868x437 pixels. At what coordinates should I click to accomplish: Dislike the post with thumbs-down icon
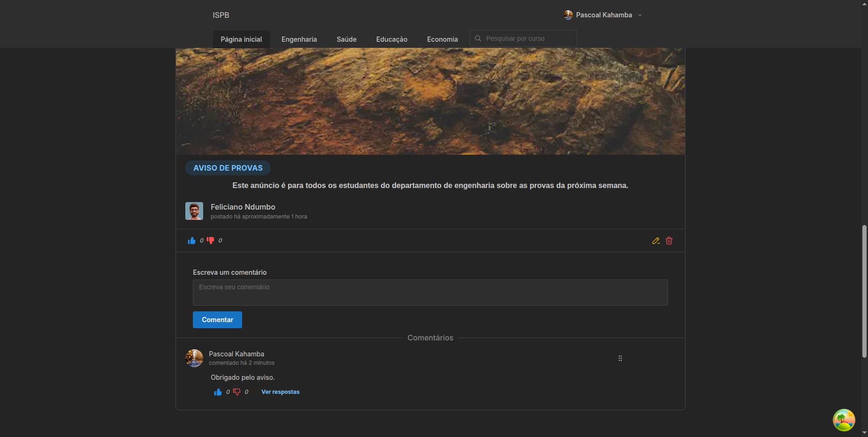coord(211,241)
